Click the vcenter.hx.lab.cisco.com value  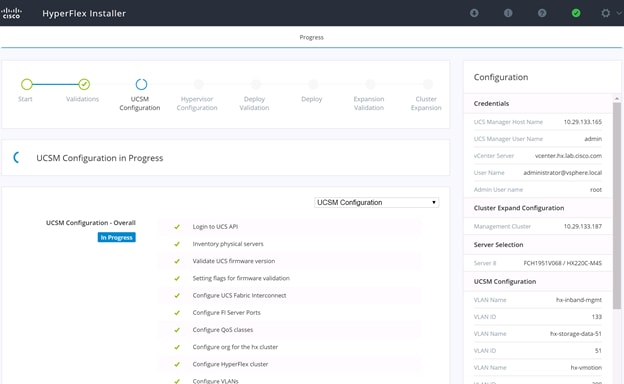[568, 156]
